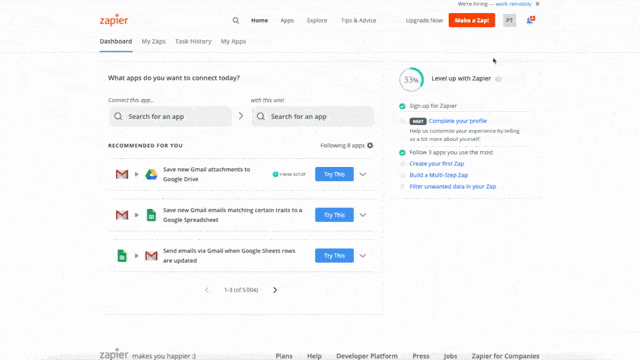Click the Send emails via Gmail title
Image resolution: width=640 pixels, height=360 pixels.
click(229, 256)
